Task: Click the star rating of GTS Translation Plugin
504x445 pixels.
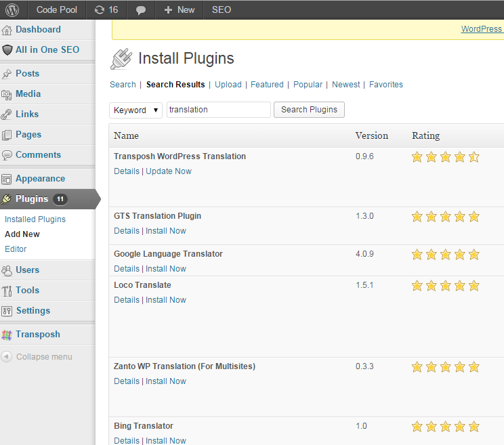Action: tap(445, 217)
